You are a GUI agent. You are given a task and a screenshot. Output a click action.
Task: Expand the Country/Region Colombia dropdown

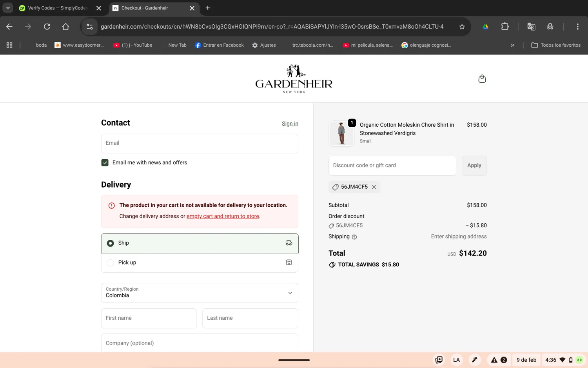200,293
